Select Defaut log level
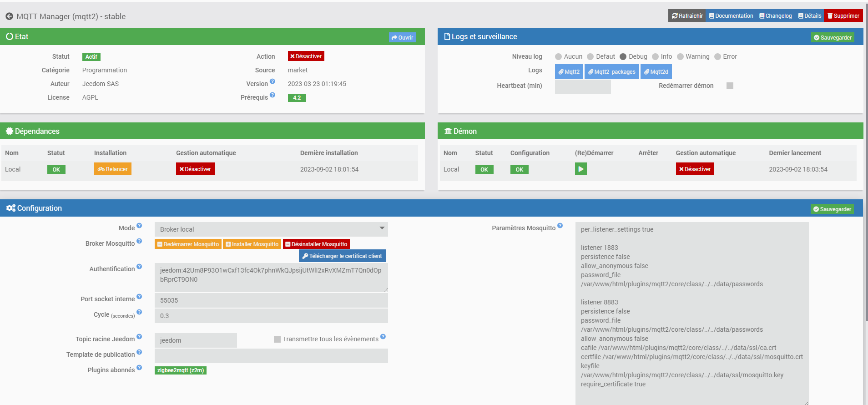Screen dimensions: 868x405 pos(590,57)
